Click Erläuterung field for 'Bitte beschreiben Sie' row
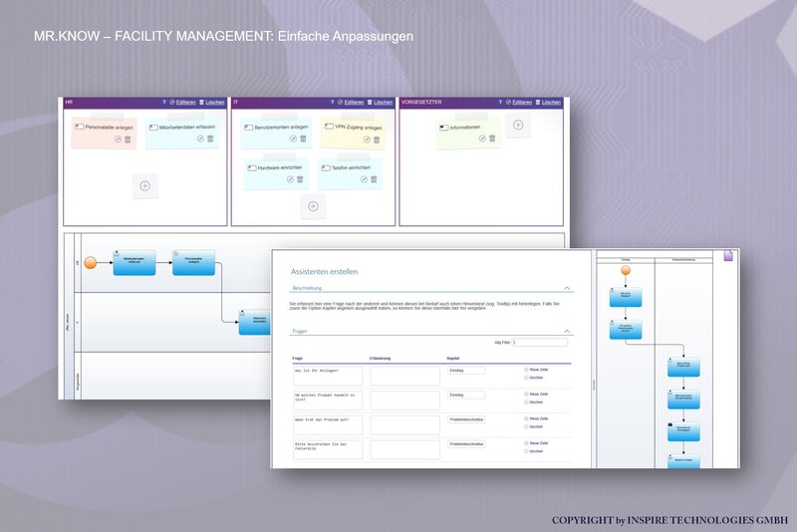797x532 pixels. coord(405,449)
